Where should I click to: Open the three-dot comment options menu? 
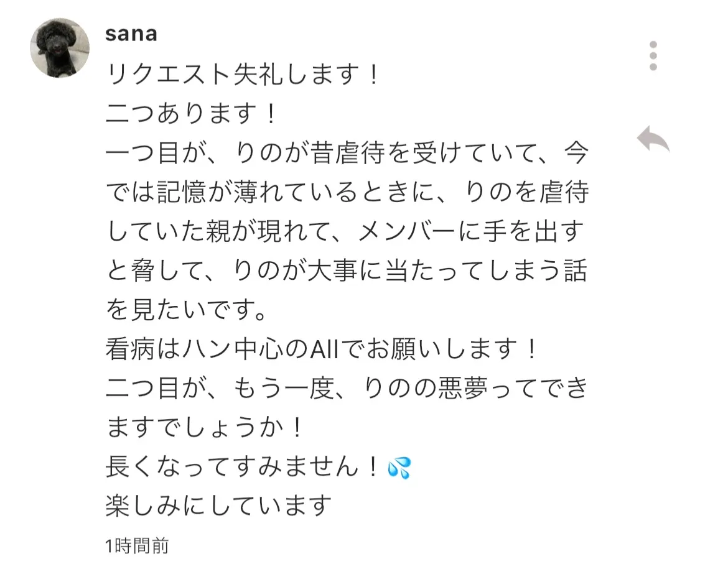tap(653, 57)
